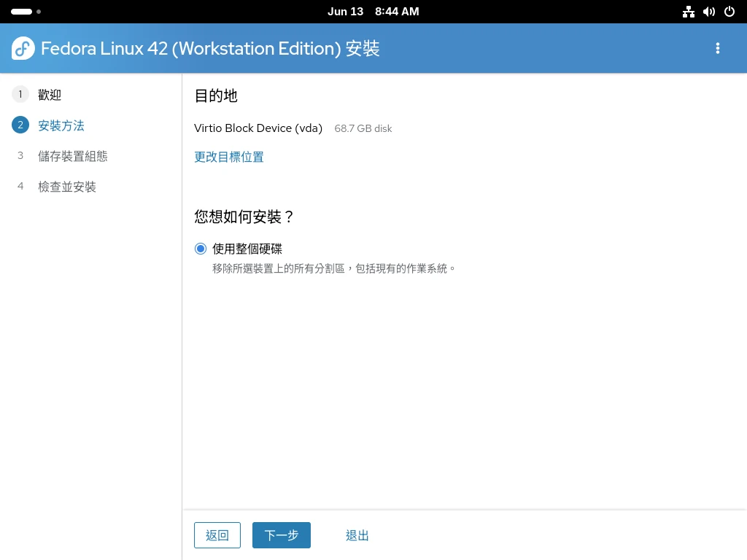The width and height of the screenshot is (747, 560).
Task: Click the Virtio Block Device (vda) entry
Action: pos(258,128)
